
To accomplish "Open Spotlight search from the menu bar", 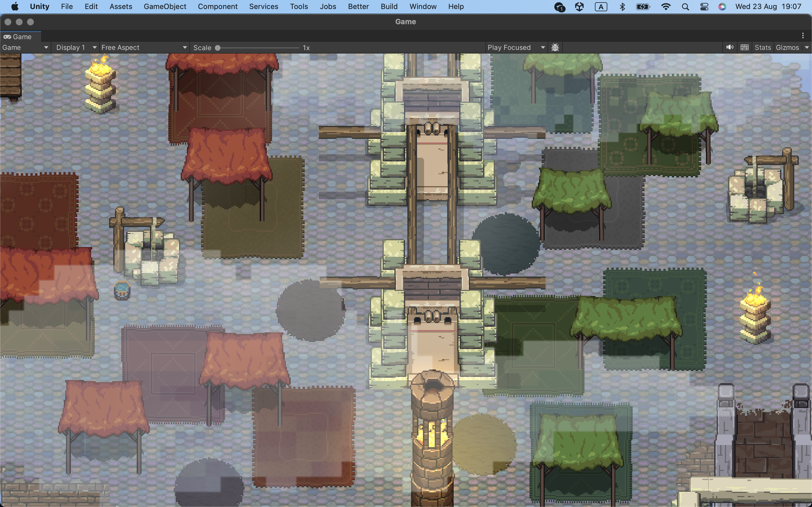I will [x=685, y=6].
